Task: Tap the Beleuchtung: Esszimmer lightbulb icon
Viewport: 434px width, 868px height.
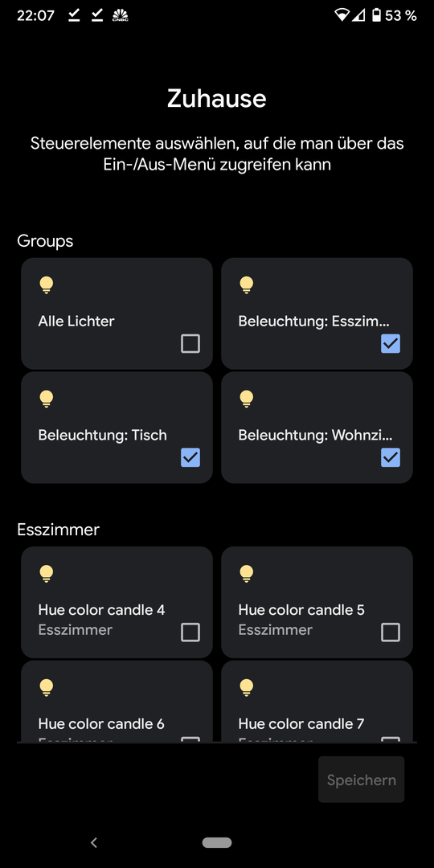Action: coord(247,285)
